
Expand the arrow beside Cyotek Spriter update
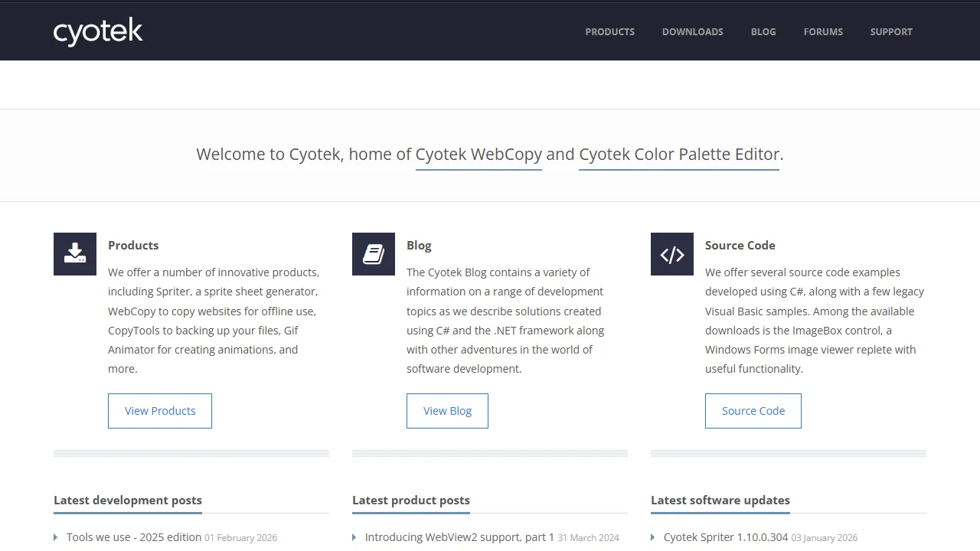(x=652, y=537)
